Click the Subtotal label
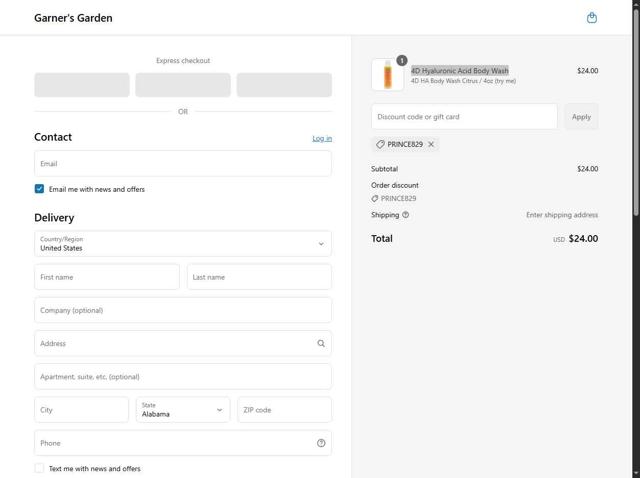640x478 pixels. coord(384,169)
